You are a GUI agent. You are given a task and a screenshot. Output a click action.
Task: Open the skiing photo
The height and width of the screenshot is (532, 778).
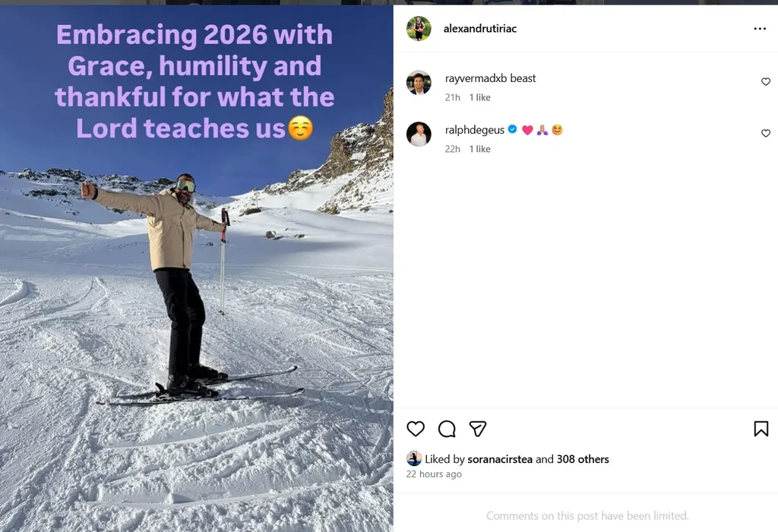coord(197,268)
